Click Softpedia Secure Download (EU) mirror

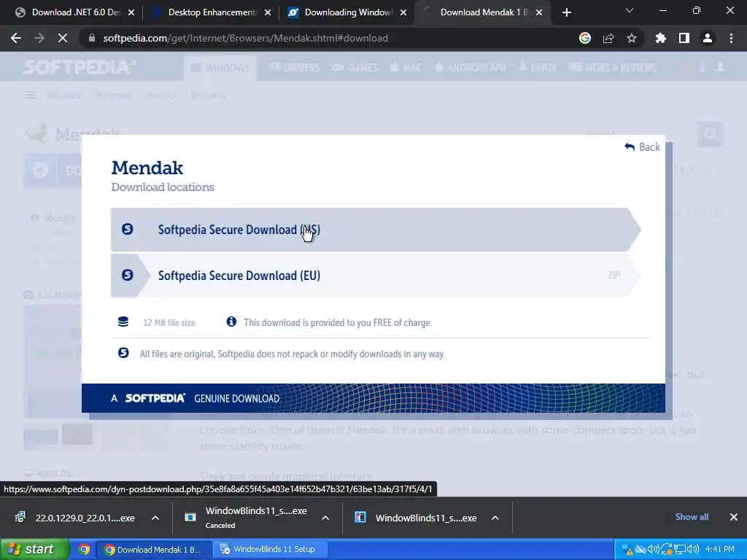pos(376,275)
